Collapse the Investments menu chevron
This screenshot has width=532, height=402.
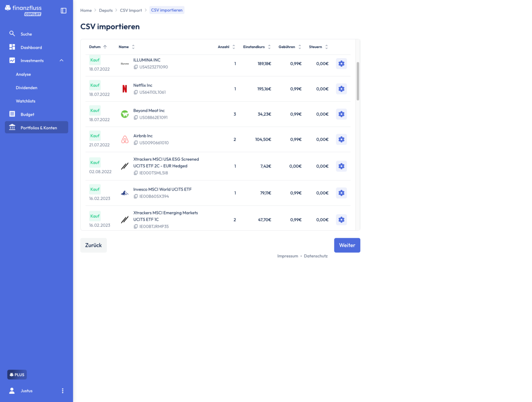click(61, 61)
